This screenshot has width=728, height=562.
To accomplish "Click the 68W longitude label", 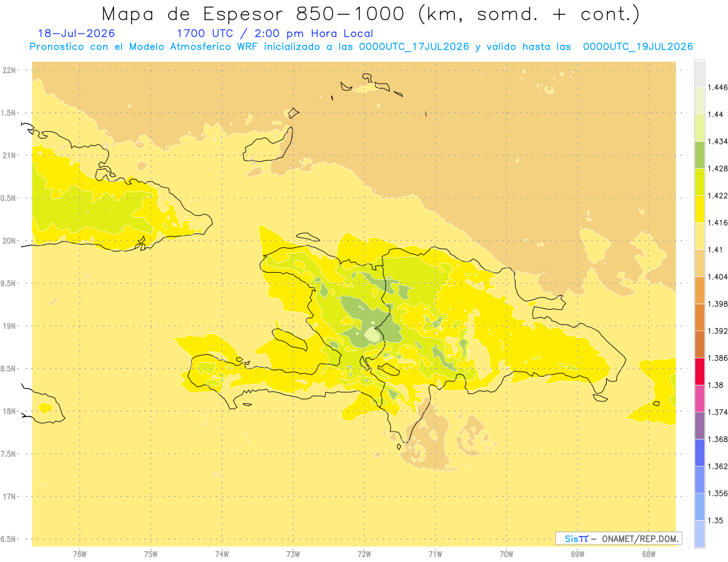I will click(x=649, y=554).
